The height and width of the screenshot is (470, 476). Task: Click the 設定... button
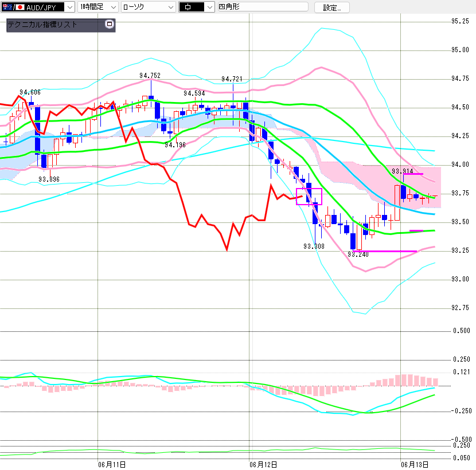click(x=332, y=7)
